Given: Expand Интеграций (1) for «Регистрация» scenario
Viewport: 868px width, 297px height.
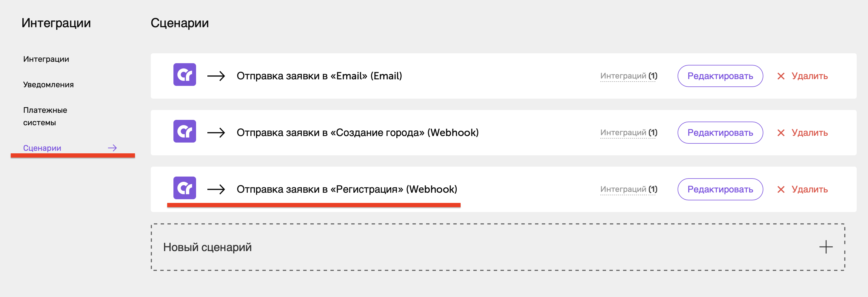Looking at the screenshot, I should pyautogui.click(x=629, y=189).
